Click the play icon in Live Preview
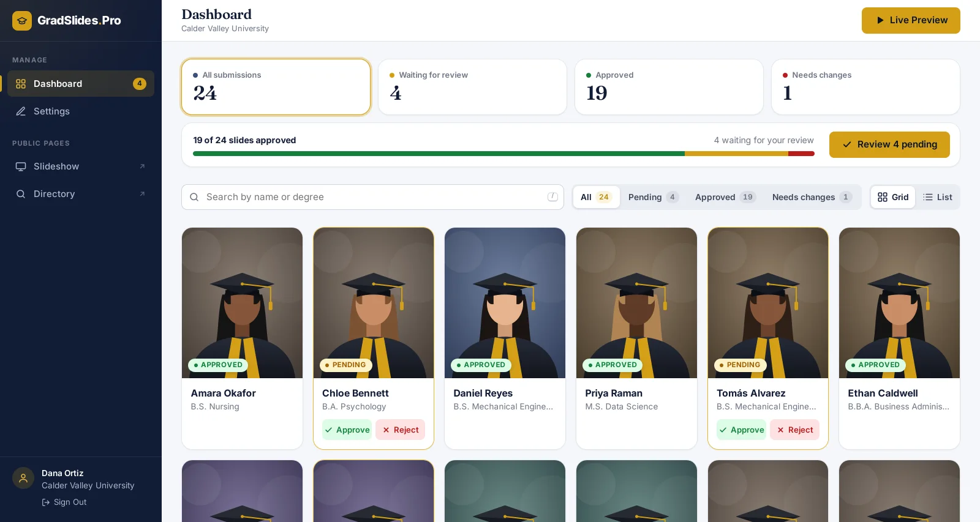Viewport: 980px width, 522px height. coord(880,20)
